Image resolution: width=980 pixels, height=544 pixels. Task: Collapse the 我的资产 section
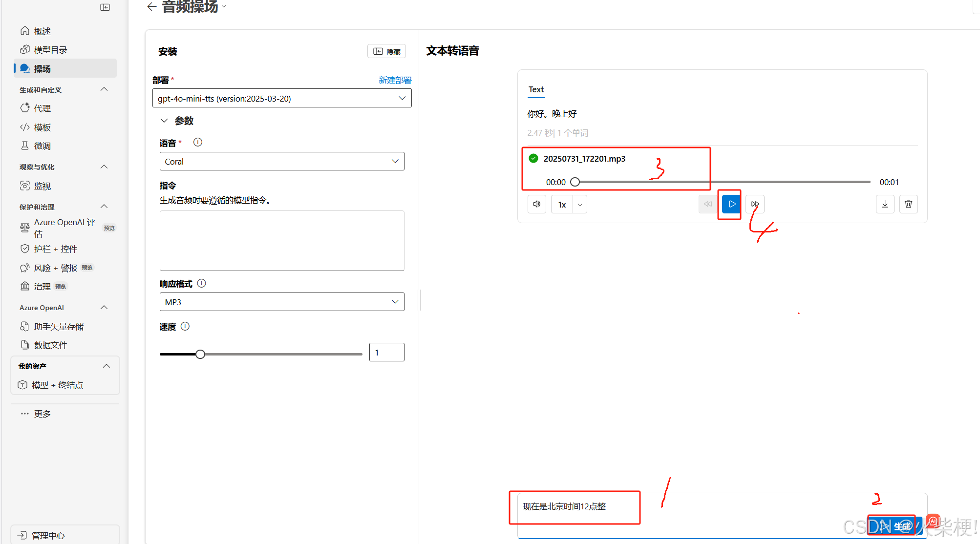point(107,366)
